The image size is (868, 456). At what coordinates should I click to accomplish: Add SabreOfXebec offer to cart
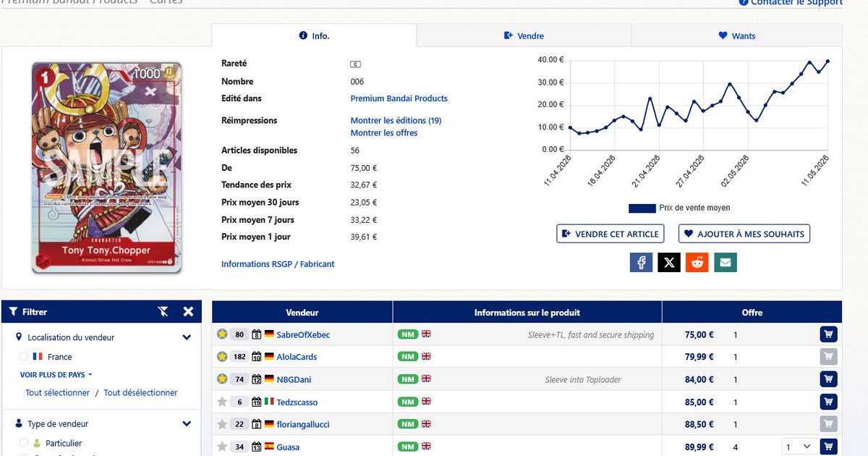pyautogui.click(x=828, y=334)
